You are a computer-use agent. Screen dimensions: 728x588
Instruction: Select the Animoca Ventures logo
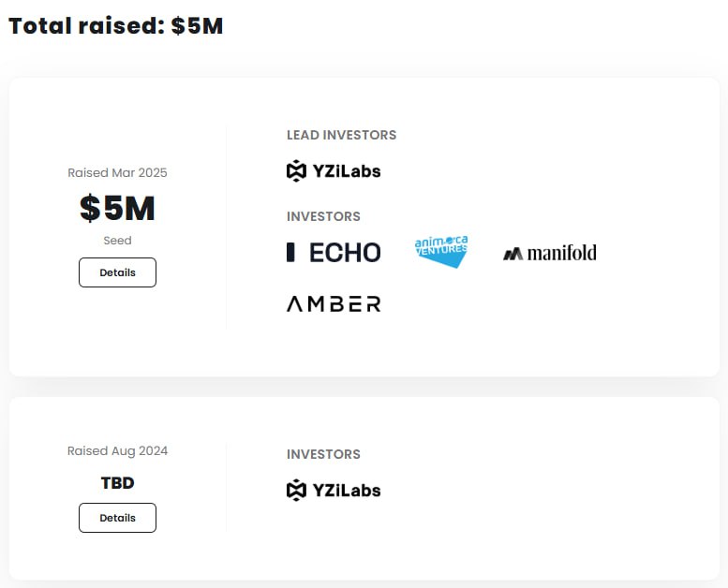tap(441, 252)
